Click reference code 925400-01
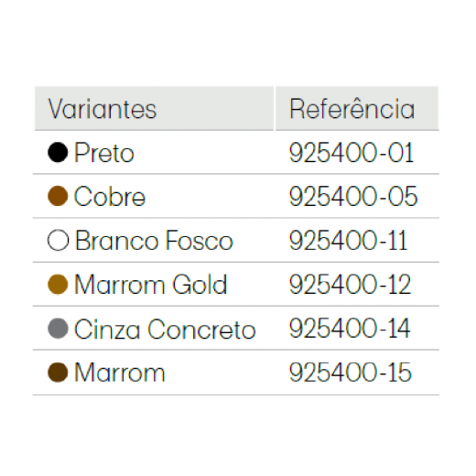476x476 pixels. (352, 152)
